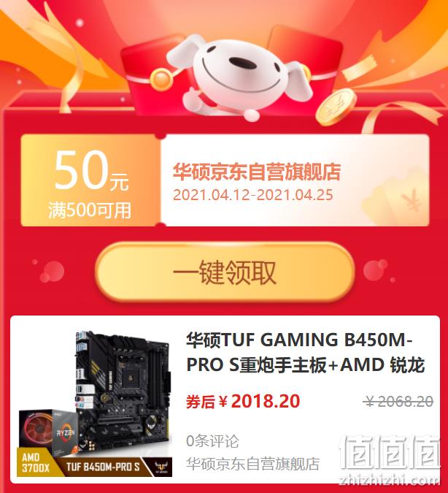Click the coupon validity dates 2021.04.12-2021.04.25
The image size is (448, 493).
point(253,194)
